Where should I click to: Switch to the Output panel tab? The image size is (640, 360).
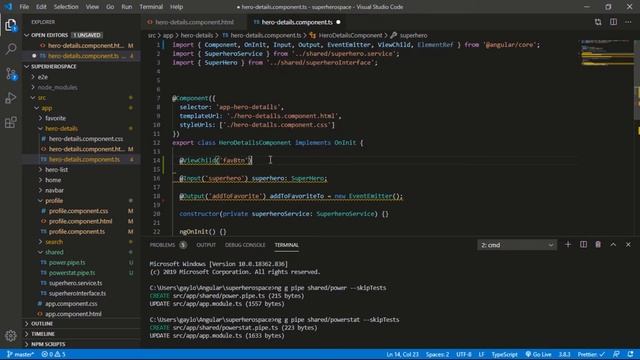206,245
